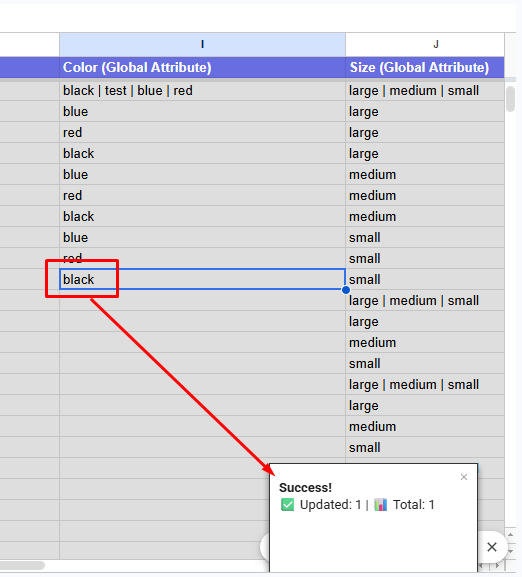Click the scroll-down arrow at lower right
Image resolution: width=522 pixels, height=577 pixels.
pyautogui.click(x=510, y=551)
